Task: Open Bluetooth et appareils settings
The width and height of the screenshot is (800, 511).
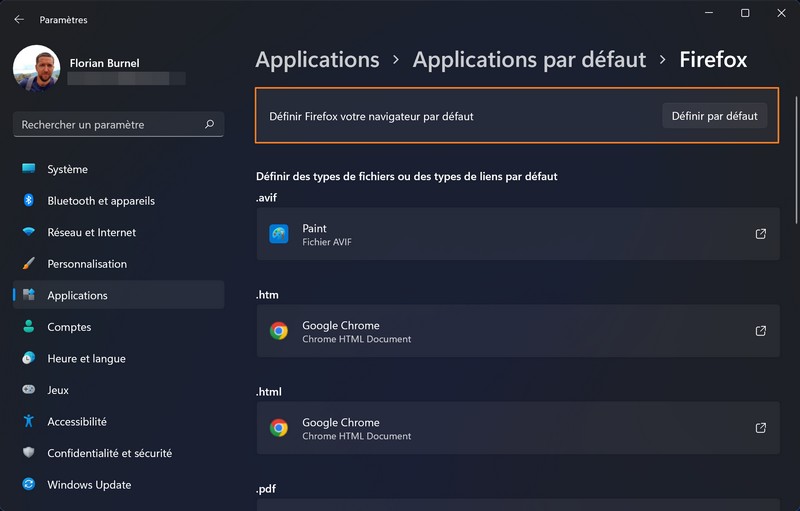Action: (118, 200)
